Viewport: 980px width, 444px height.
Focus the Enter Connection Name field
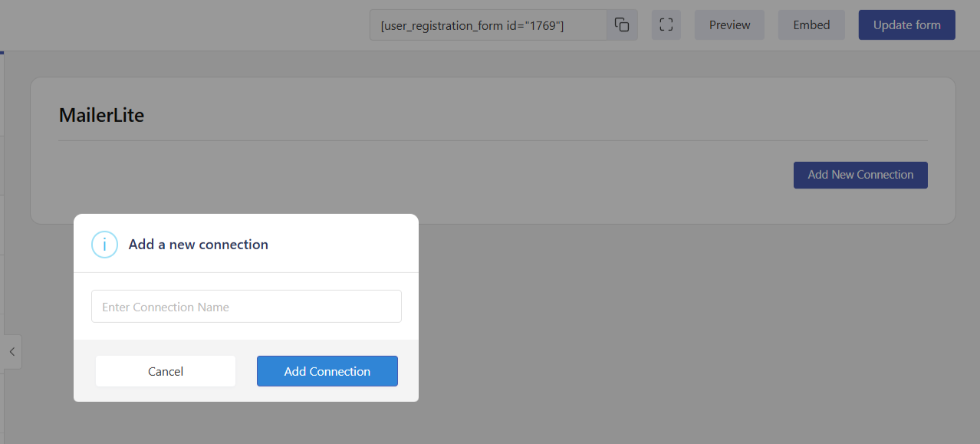pos(246,307)
